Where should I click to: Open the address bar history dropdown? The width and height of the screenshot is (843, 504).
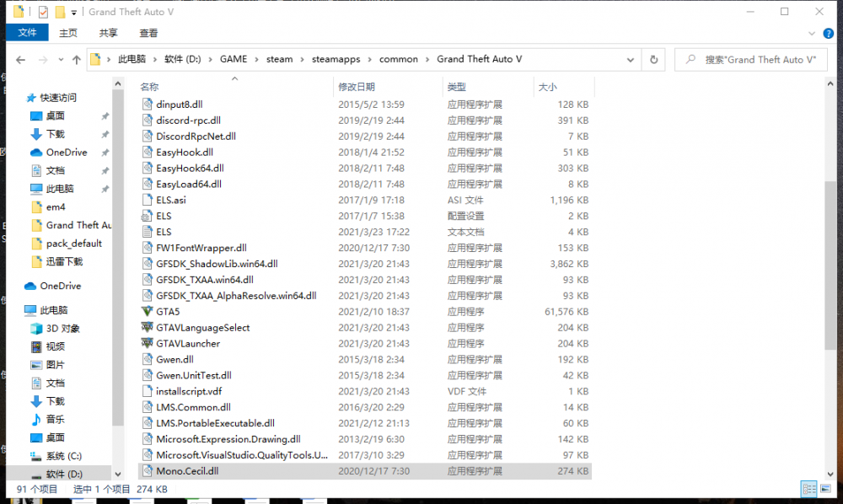pyautogui.click(x=630, y=60)
